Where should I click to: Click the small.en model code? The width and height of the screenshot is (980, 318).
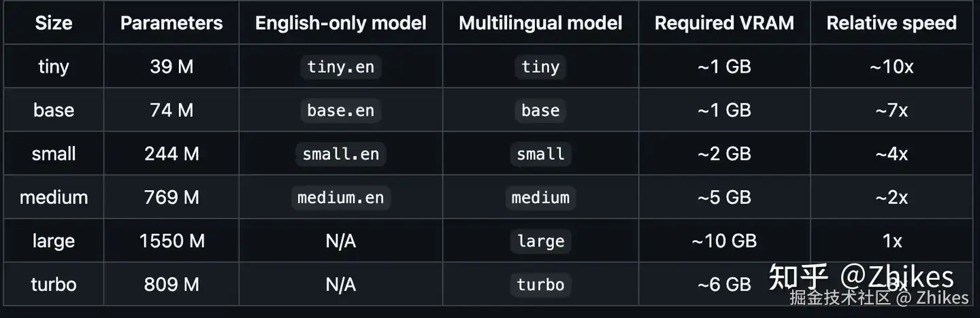[x=340, y=154]
